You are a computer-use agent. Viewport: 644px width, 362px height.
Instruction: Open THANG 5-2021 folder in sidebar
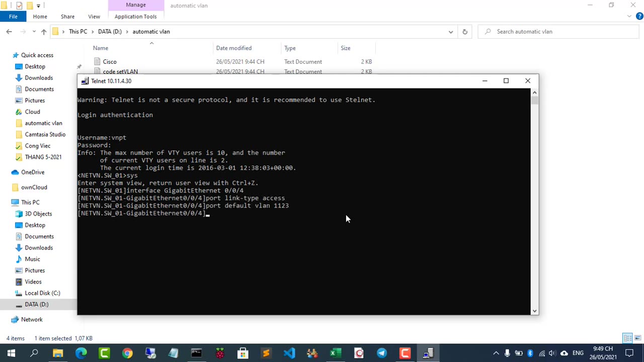[x=43, y=157]
